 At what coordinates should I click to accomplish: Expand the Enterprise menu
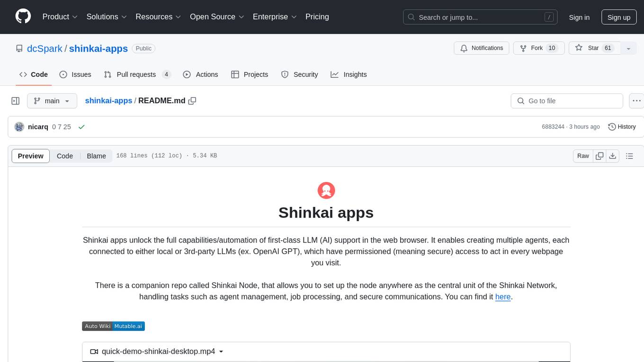(x=275, y=17)
